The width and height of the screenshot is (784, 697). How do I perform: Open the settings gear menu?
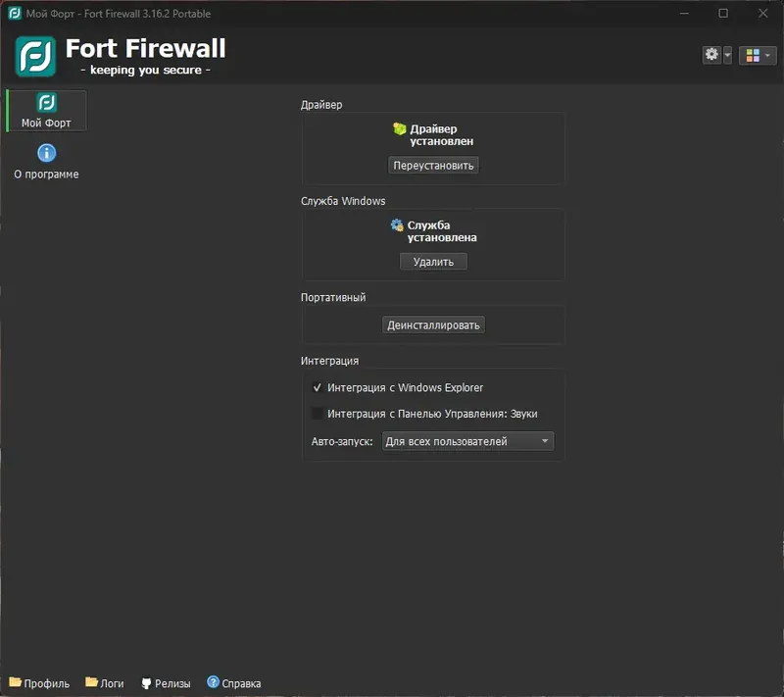[711, 55]
